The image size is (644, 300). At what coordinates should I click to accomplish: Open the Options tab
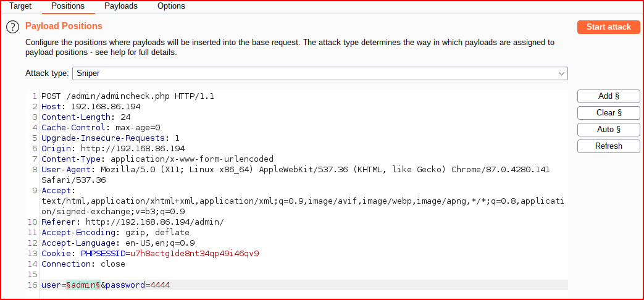pyautogui.click(x=171, y=6)
